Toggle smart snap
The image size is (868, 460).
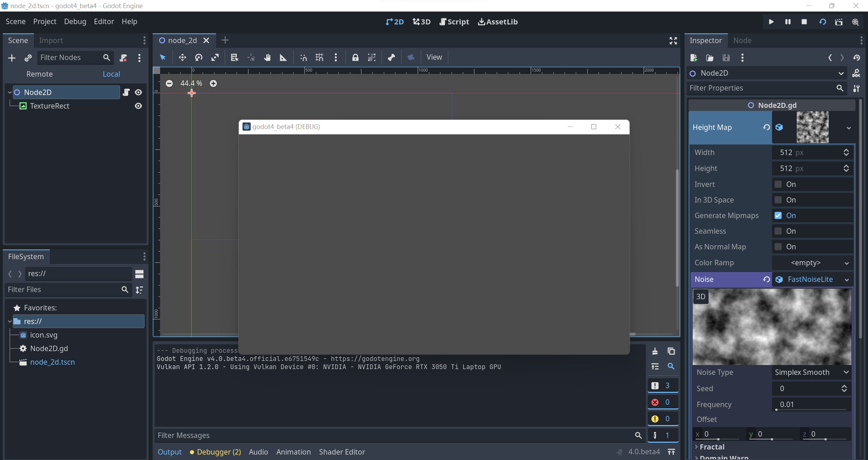[303, 57]
